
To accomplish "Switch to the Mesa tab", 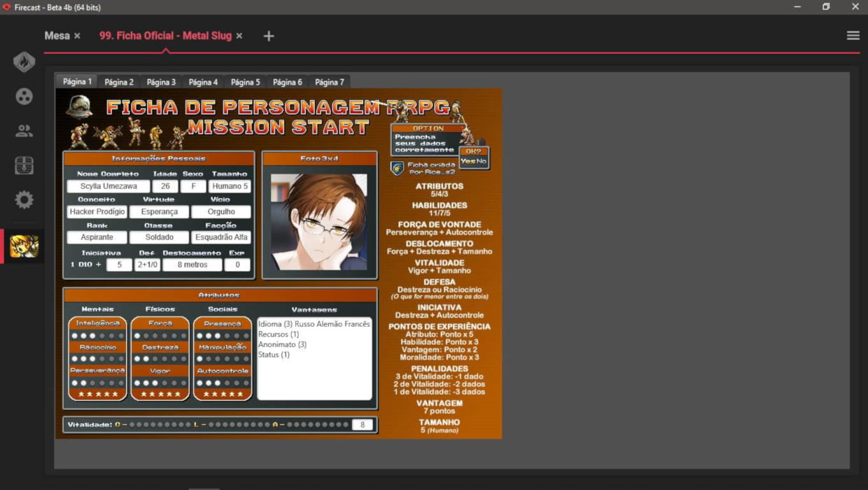I will coord(57,36).
